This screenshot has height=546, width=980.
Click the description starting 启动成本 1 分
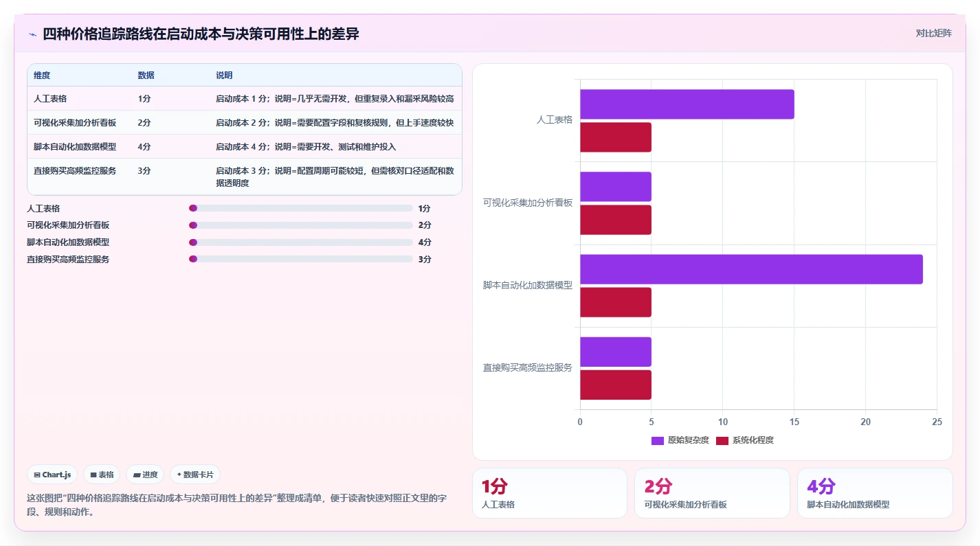coord(335,99)
